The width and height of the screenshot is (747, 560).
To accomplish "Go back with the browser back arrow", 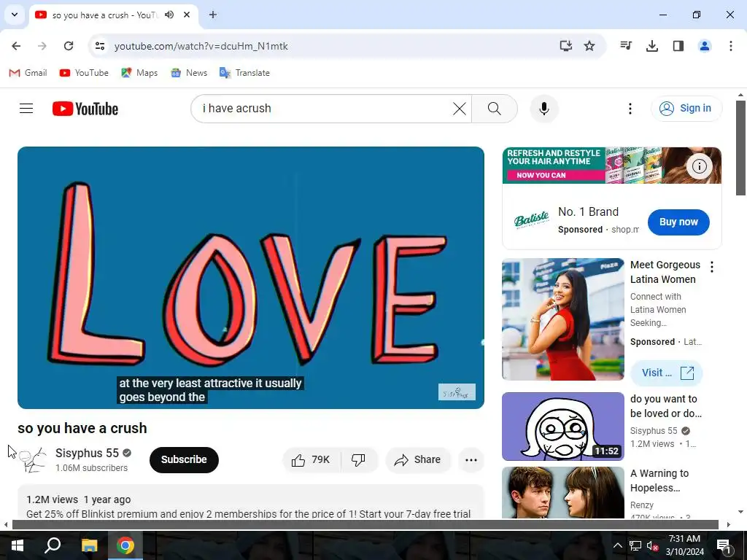I will tap(16, 46).
